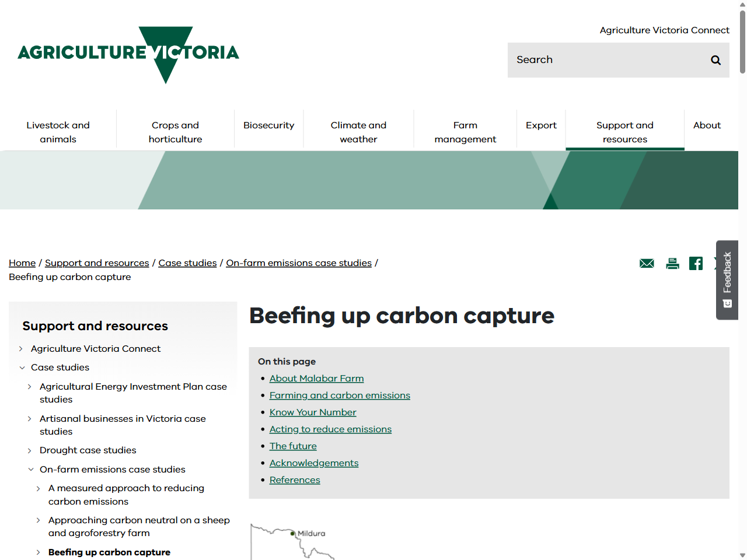Click the Mildura marker on the map
This screenshot has width=747, height=560.
(x=292, y=533)
